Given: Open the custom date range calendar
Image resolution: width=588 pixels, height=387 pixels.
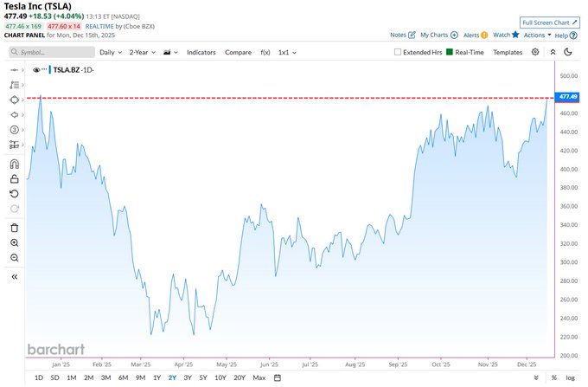Looking at the screenshot, I should (277, 377).
